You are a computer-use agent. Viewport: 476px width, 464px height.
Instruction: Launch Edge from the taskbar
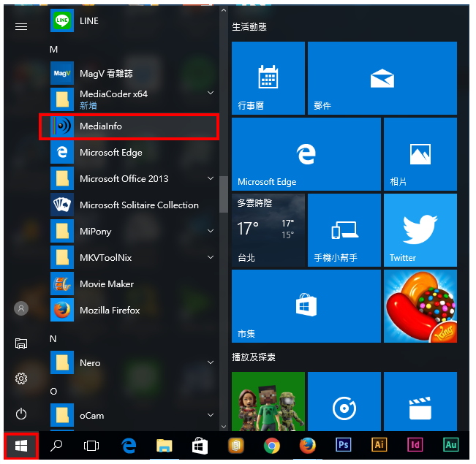click(x=129, y=446)
